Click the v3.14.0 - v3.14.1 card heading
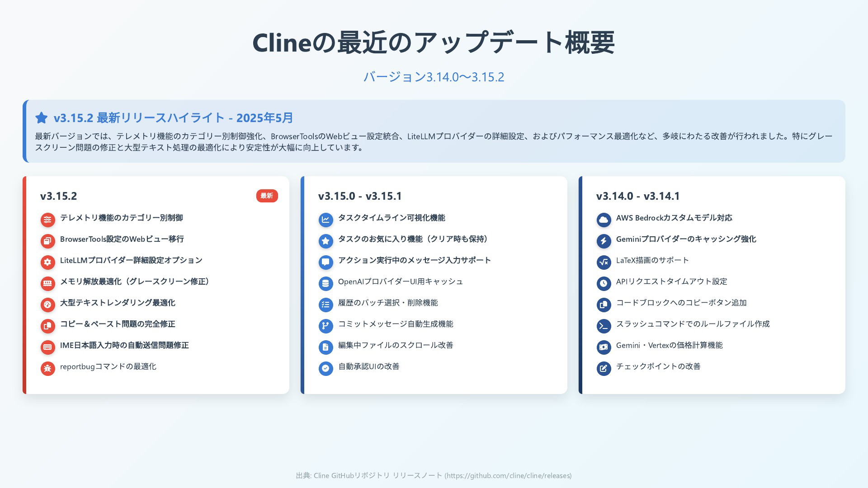Screen dimensions: 868x488 pos(638,196)
